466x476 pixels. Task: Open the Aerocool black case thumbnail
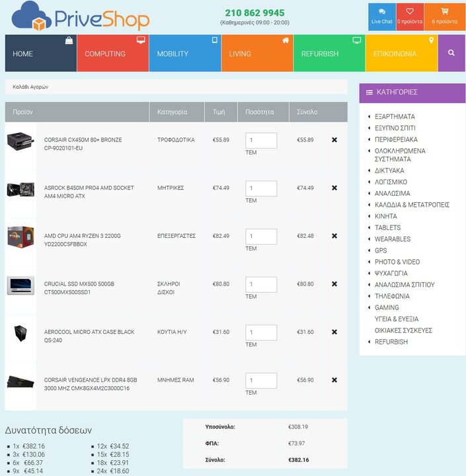tap(20, 333)
